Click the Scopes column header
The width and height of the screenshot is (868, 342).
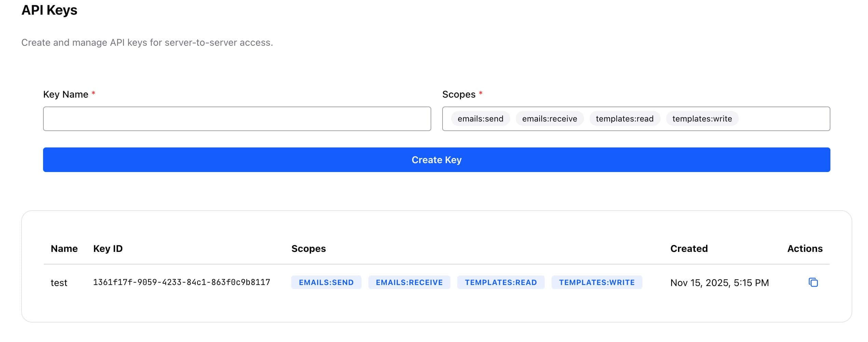(309, 248)
